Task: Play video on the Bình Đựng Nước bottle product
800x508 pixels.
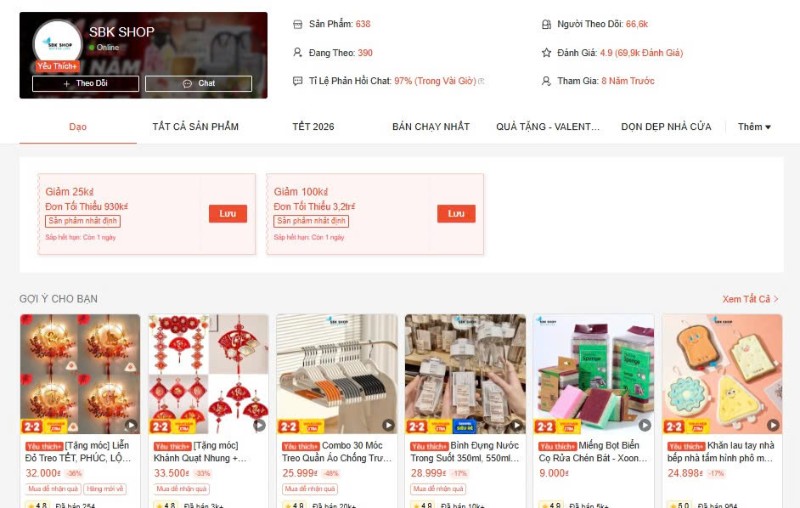Action: 516,425
